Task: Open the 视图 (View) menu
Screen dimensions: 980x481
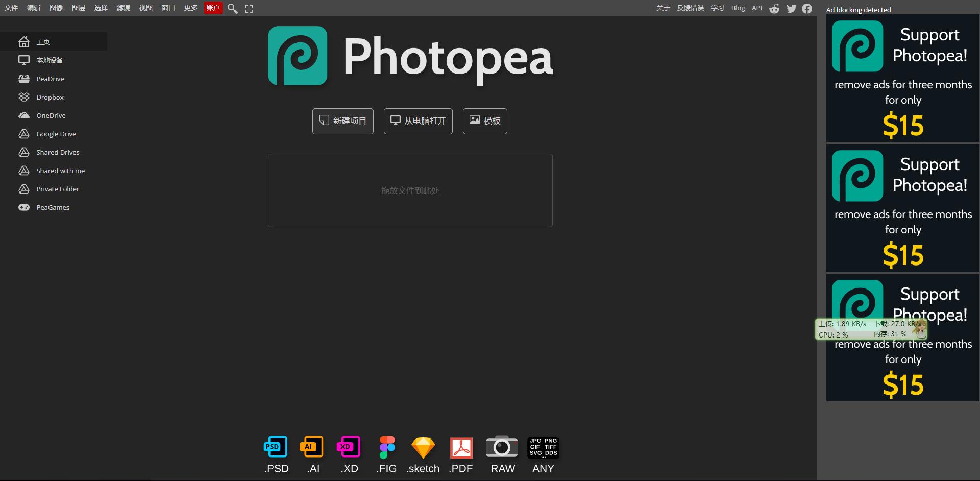Action: coord(146,8)
